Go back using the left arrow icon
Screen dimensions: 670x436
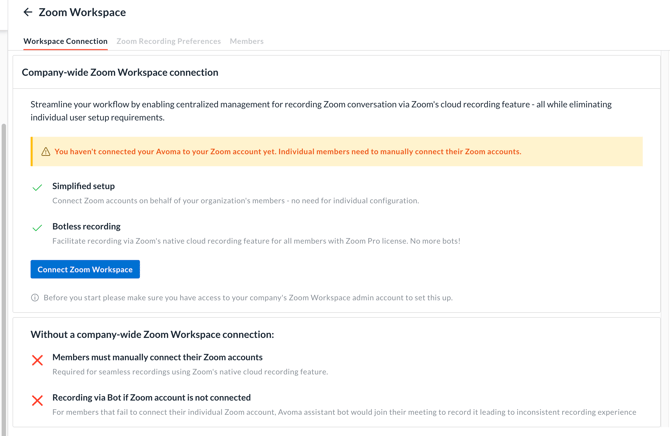pyautogui.click(x=28, y=12)
